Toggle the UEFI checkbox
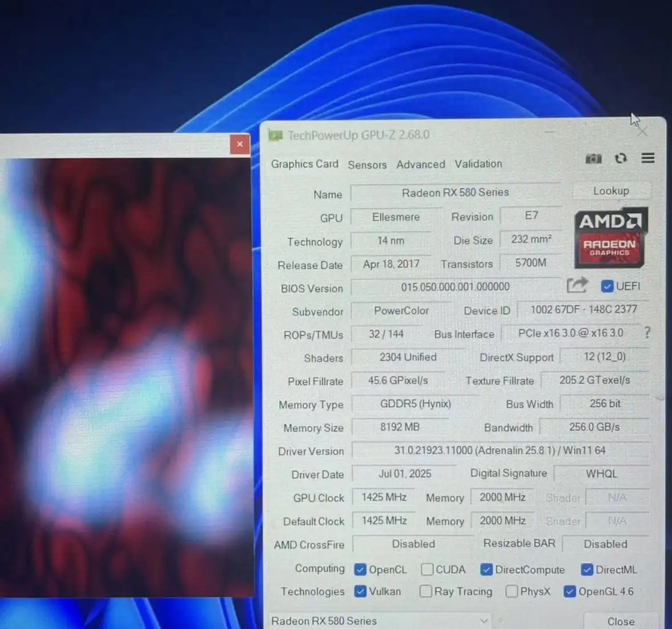Viewport: 672px width, 629px height. (608, 286)
